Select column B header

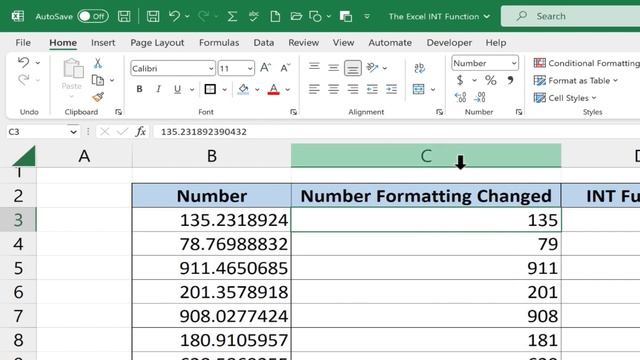[211, 156]
